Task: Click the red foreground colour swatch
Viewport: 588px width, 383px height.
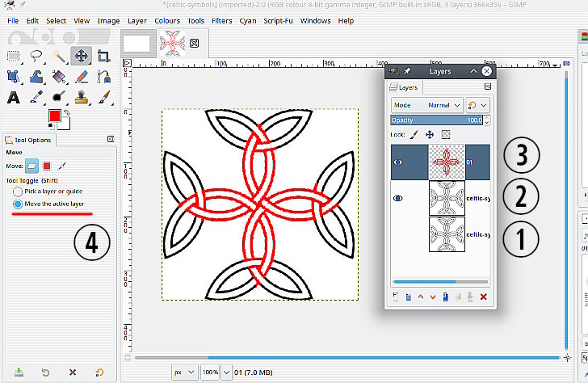Action: click(55, 116)
